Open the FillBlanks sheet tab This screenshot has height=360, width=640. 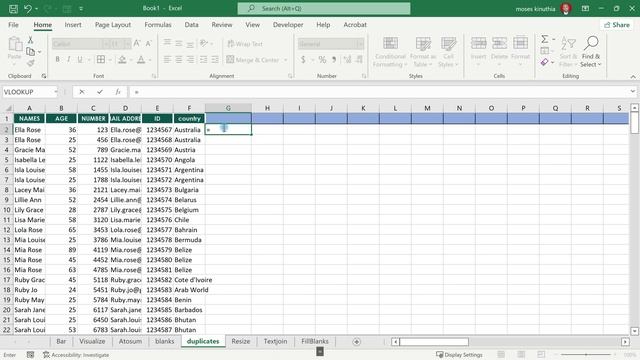click(x=314, y=341)
